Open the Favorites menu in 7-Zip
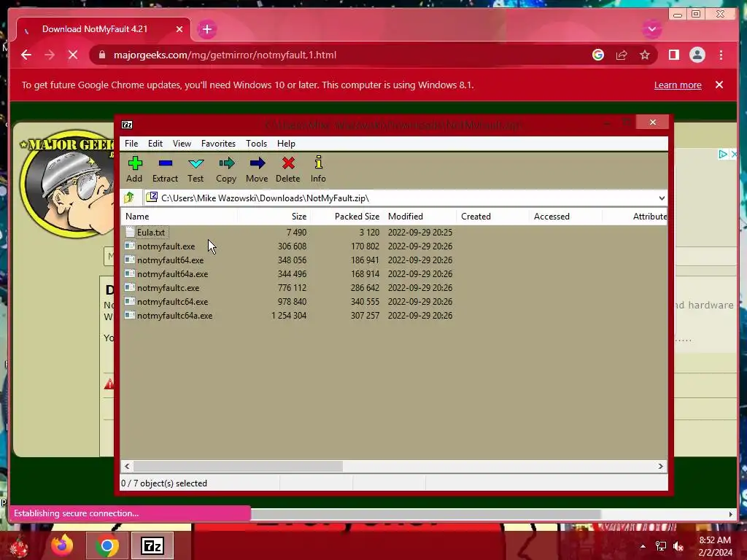Viewport: 747px width, 560px height. click(x=218, y=144)
